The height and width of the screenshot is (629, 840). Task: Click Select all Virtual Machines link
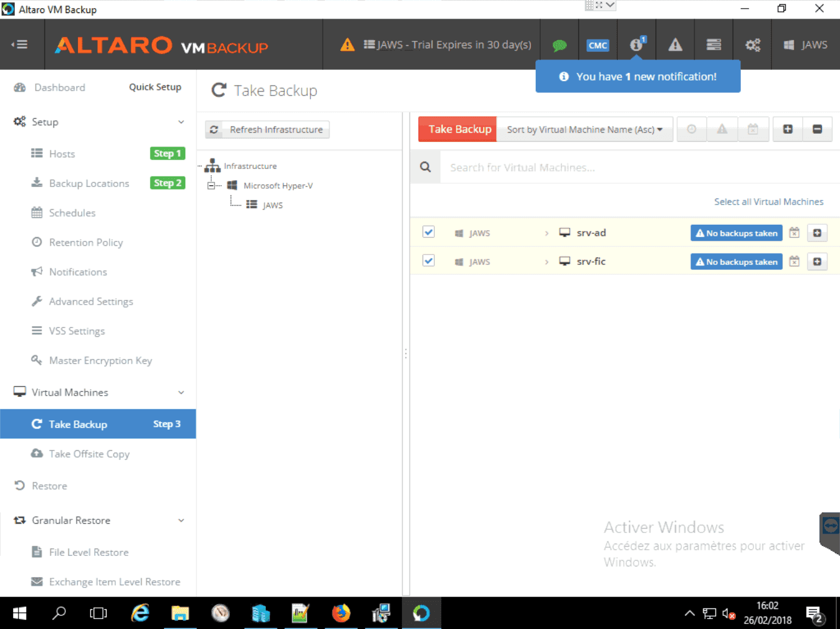[x=768, y=202]
